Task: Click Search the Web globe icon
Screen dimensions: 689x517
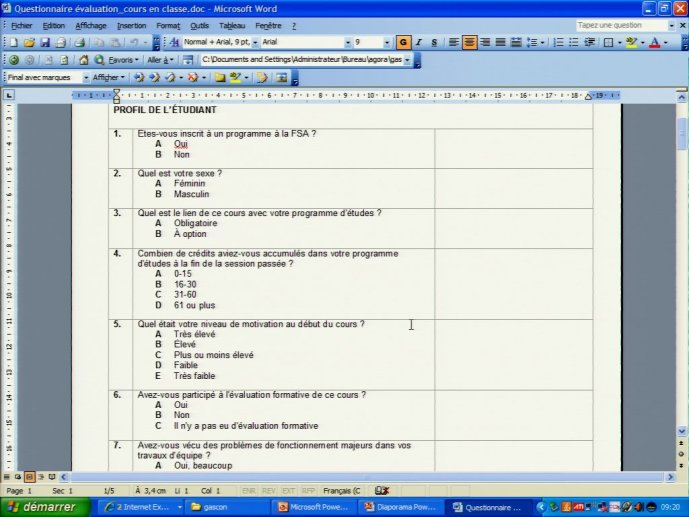Action: (x=99, y=60)
